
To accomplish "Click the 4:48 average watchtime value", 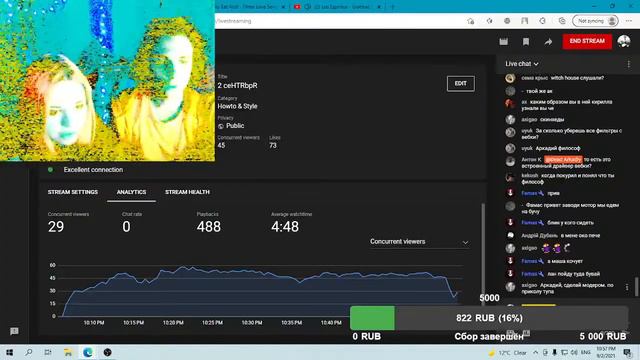I will [285, 227].
